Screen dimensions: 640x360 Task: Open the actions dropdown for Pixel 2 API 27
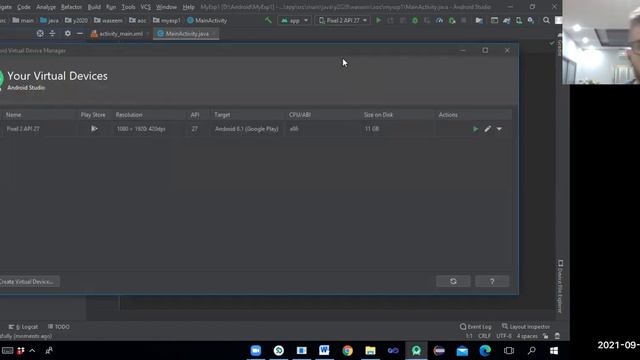pyautogui.click(x=499, y=129)
